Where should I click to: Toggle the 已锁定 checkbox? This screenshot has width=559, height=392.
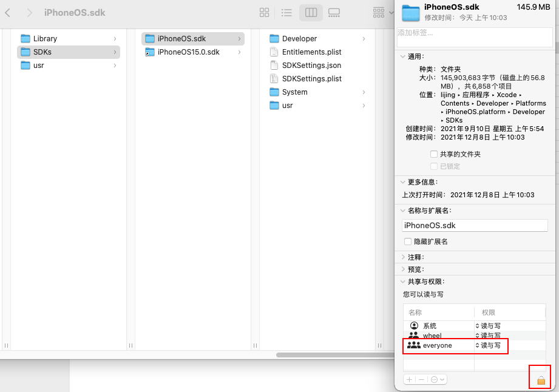click(434, 166)
